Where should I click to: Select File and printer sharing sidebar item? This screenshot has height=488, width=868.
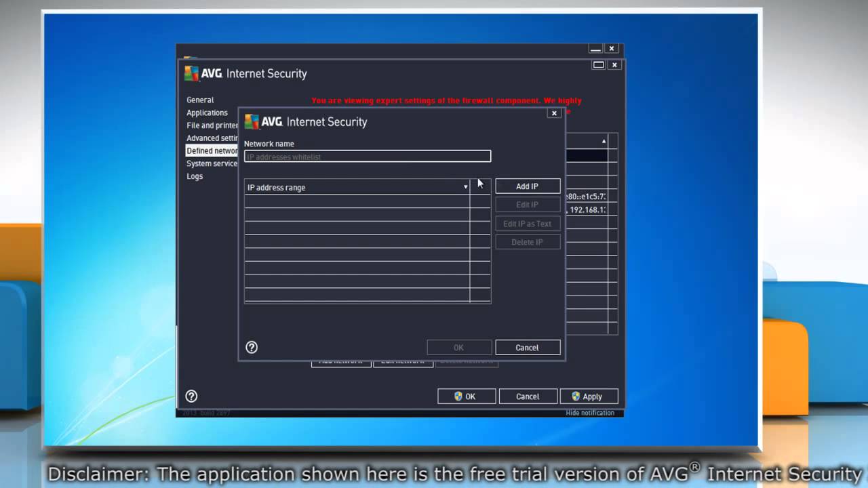point(212,125)
